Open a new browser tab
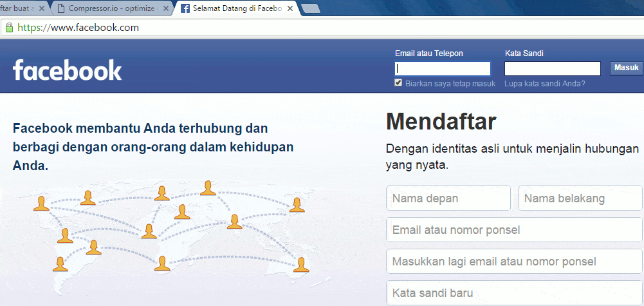This screenshot has width=644, height=306. (x=311, y=8)
